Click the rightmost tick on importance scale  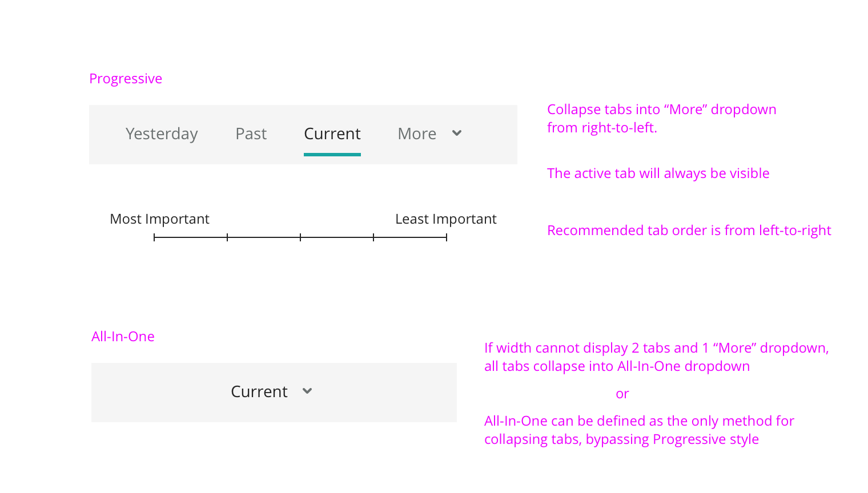[x=447, y=237]
